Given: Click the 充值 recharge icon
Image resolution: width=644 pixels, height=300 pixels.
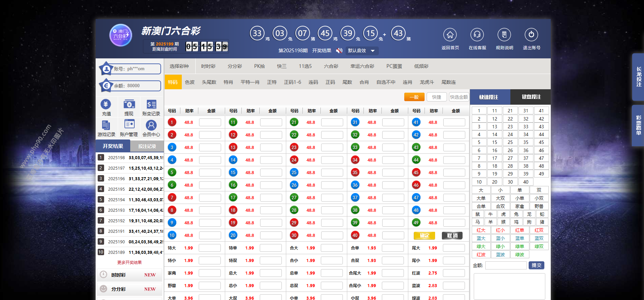Looking at the screenshot, I should click(106, 105).
